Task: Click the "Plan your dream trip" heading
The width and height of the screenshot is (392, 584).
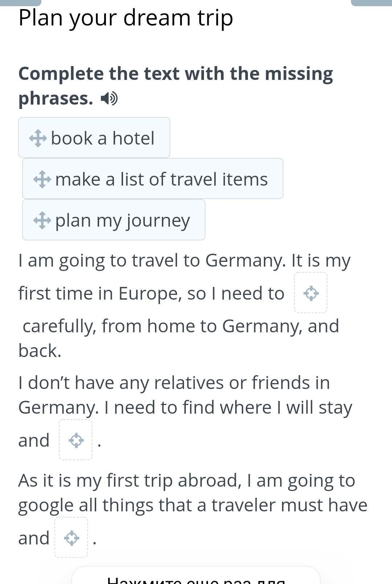Action: (x=126, y=18)
